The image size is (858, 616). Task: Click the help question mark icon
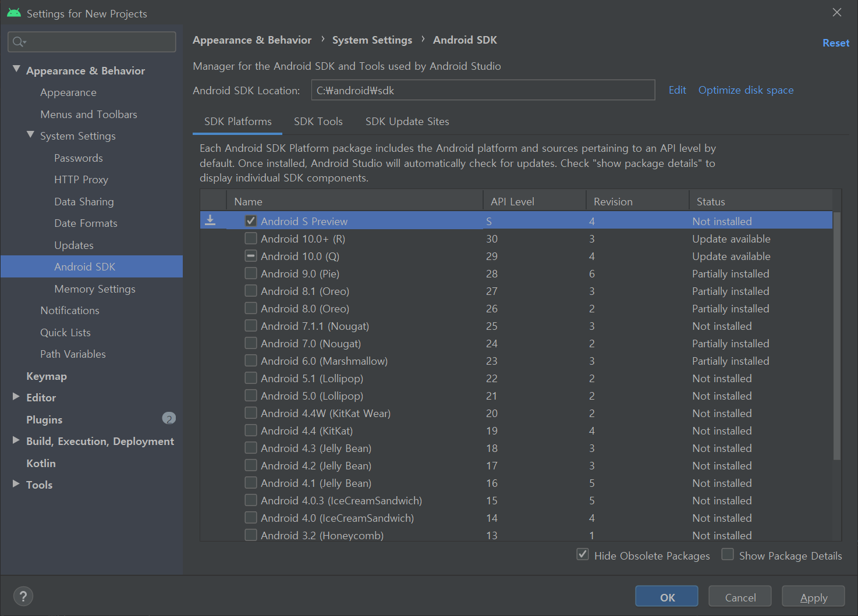tap(23, 596)
